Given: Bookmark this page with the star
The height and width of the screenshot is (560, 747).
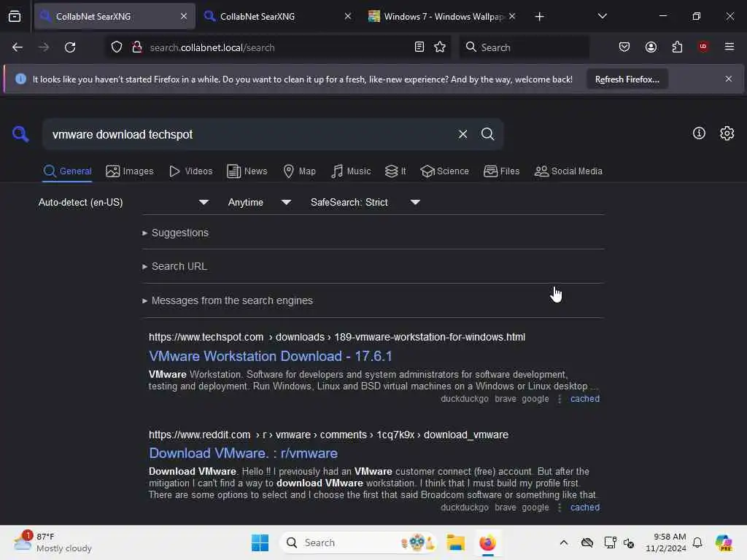Looking at the screenshot, I should tap(440, 47).
